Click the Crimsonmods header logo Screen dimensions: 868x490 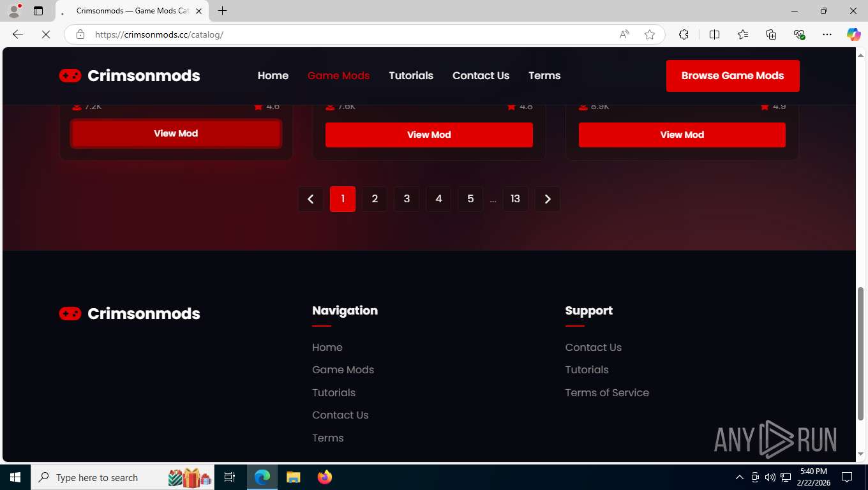[130, 75]
